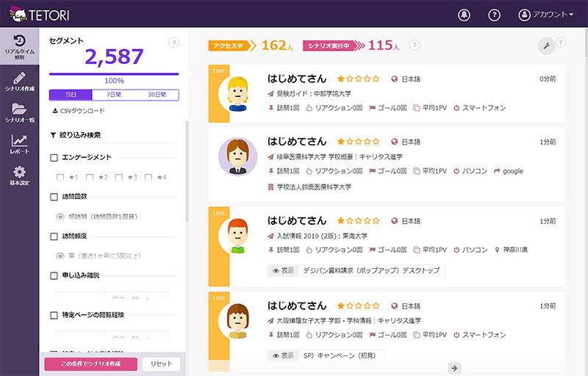Open リアルタイム解析 in the sidebar

click(x=20, y=47)
